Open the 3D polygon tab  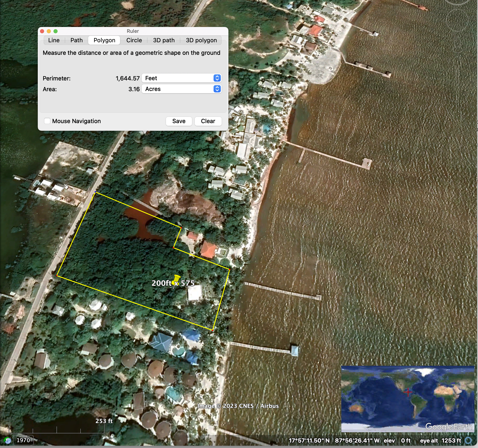(201, 40)
